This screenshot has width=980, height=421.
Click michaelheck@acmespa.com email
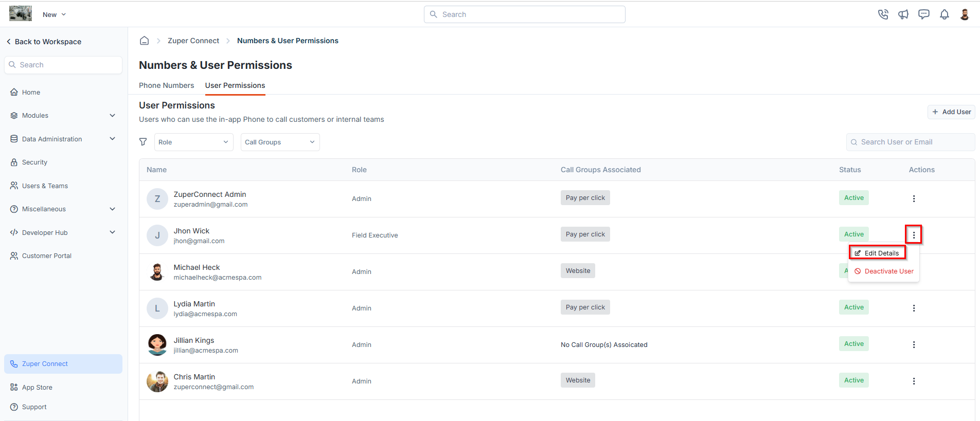tap(218, 278)
